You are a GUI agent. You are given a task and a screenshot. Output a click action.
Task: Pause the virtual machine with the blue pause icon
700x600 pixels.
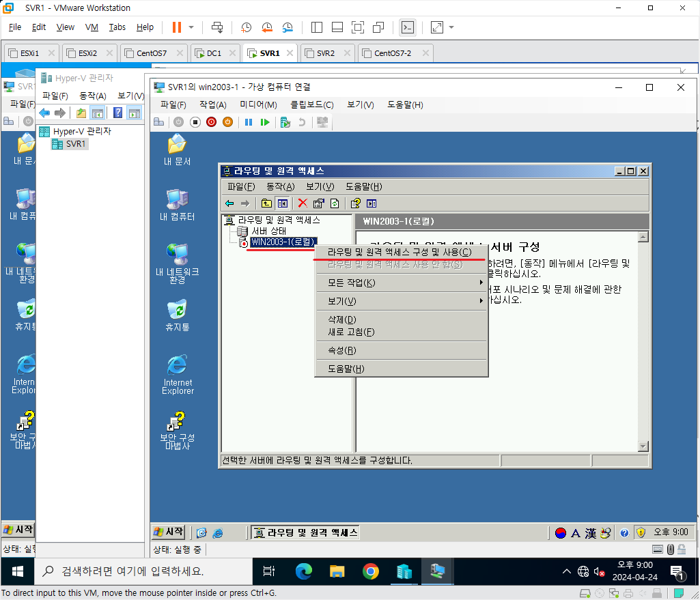[x=249, y=122]
